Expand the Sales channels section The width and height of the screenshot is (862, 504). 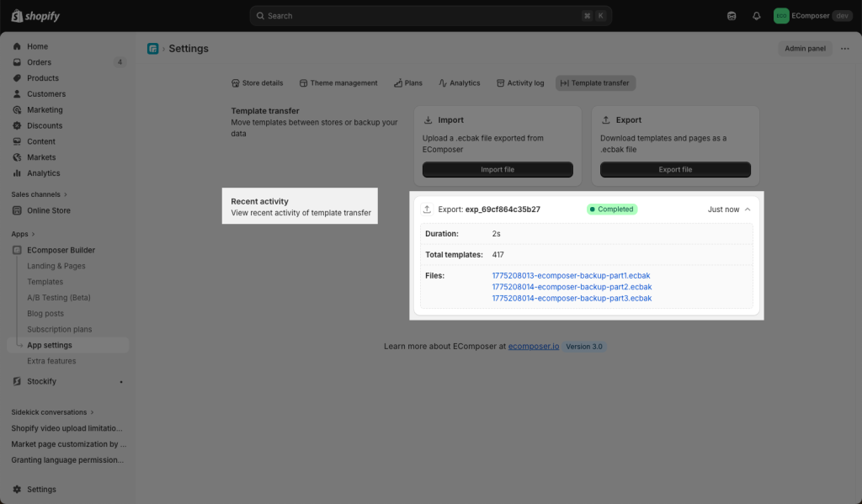point(66,194)
